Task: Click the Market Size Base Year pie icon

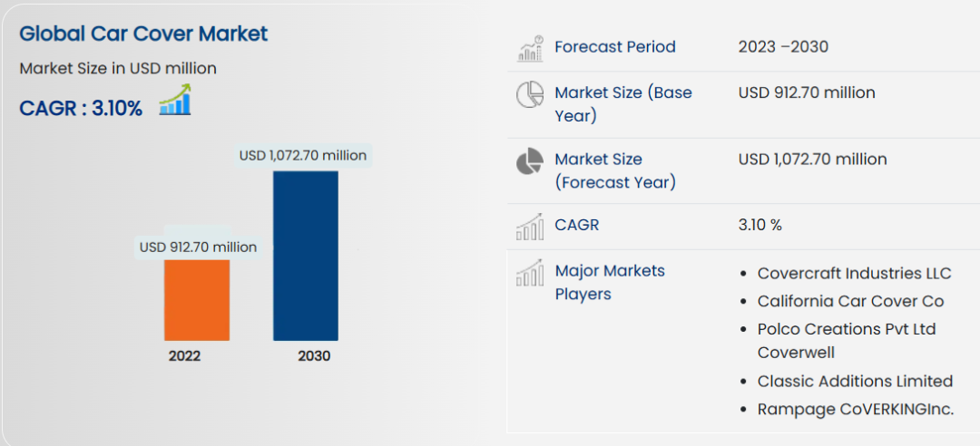Action: click(529, 95)
